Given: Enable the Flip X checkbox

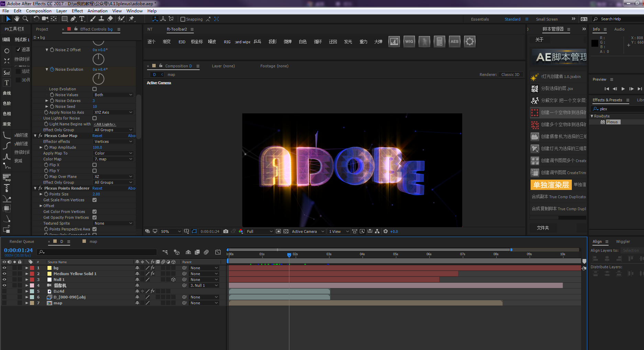Looking at the screenshot, I should (x=95, y=165).
